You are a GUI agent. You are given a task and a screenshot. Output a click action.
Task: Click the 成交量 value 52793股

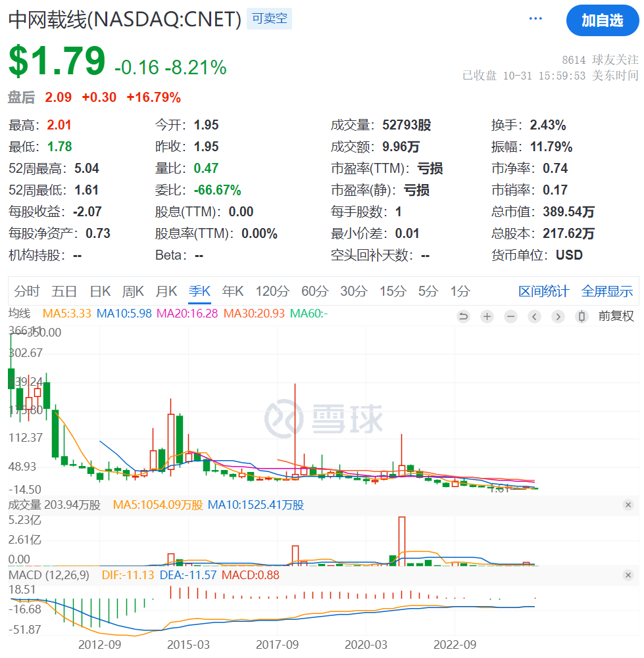407,125
